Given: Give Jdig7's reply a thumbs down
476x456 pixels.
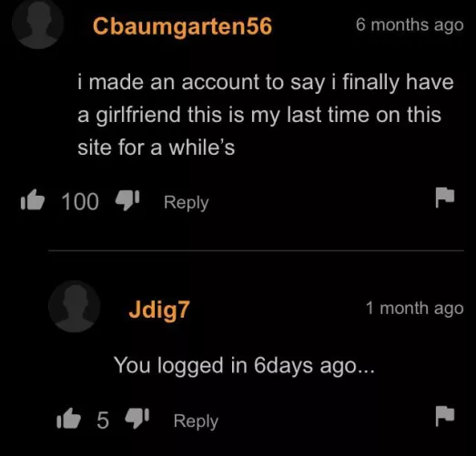Looking at the screenshot, I should click(137, 419).
